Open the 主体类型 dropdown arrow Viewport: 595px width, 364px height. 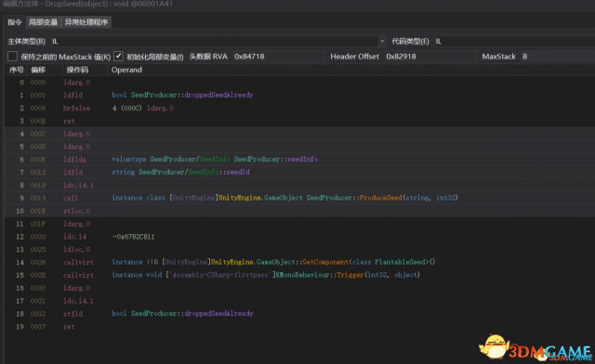pyautogui.click(x=382, y=41)
